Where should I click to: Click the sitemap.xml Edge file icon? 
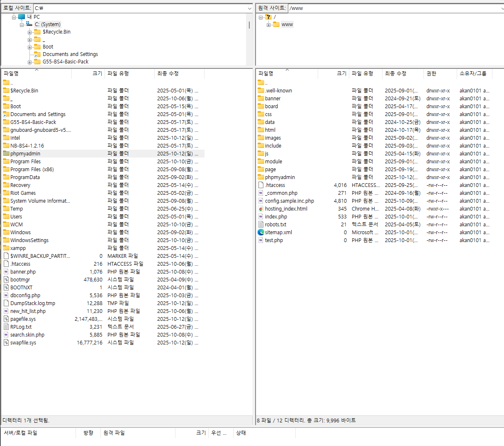pyautogui.click(x=261, y=233)
